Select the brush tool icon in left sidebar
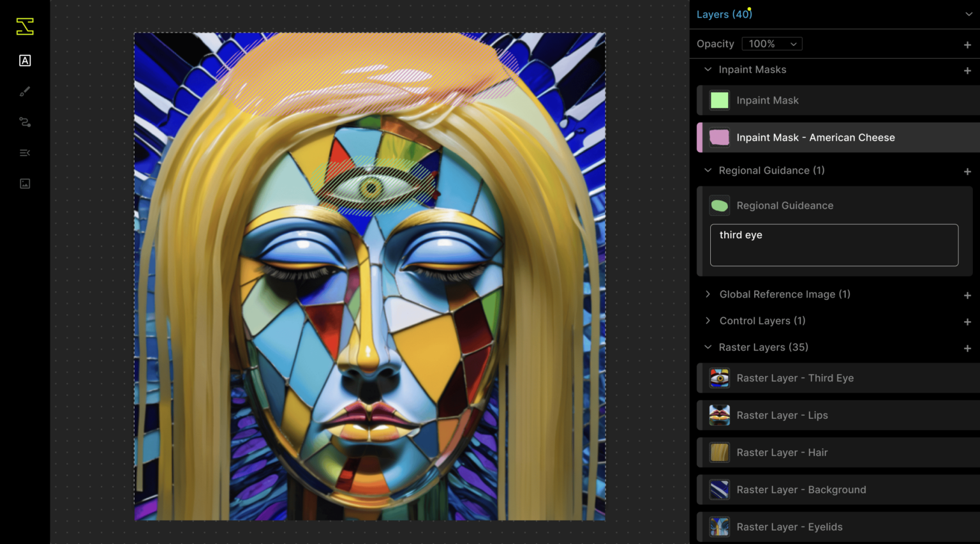The image size is (980, 544). point(24,91)
